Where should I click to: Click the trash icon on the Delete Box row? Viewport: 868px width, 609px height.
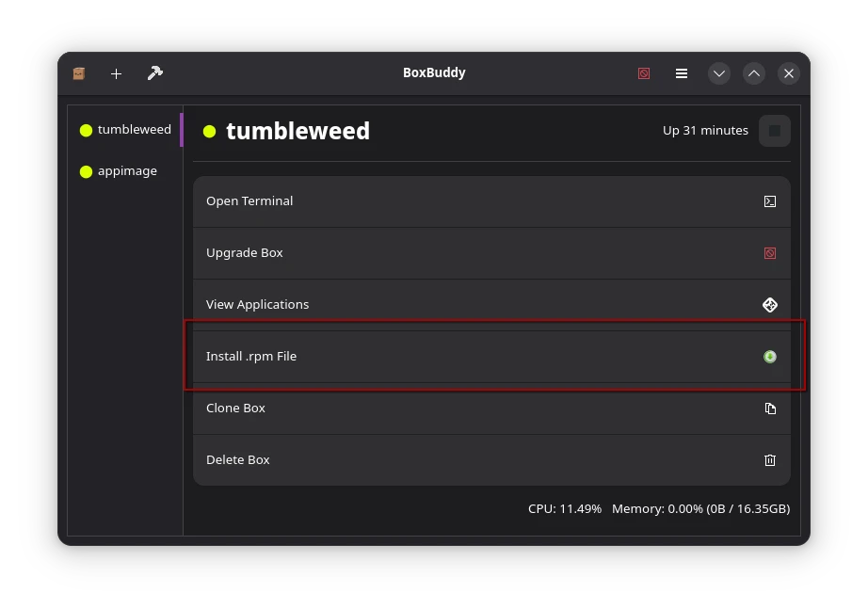pyautogui.click(x=770, y=459)
